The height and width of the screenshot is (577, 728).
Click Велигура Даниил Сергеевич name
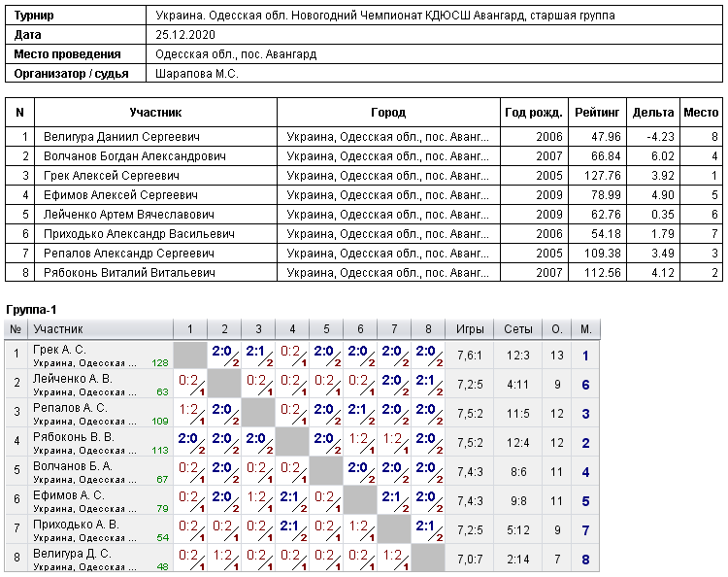121,137
